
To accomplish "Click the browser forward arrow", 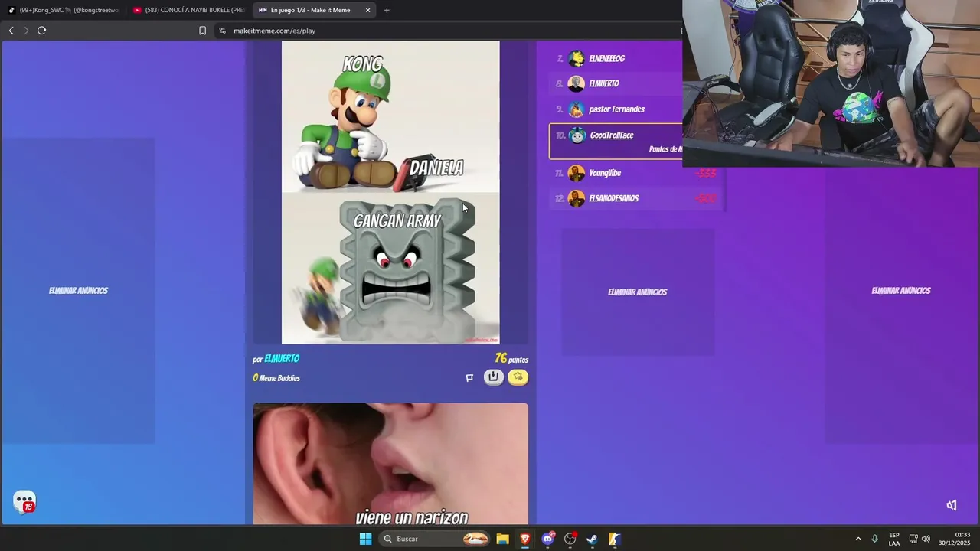I will tap(26, 31).
